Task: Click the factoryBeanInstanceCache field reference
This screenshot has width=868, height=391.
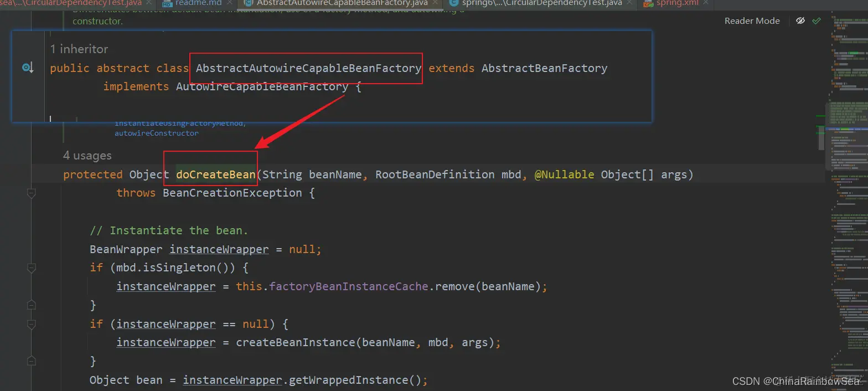Action: click(x=349, y=286)
